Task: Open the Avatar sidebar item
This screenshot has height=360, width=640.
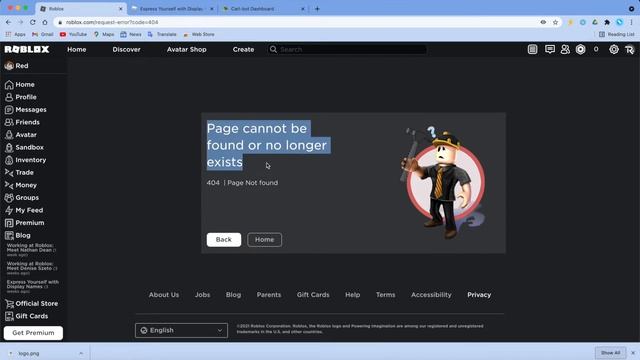Action: pos(20,135)
